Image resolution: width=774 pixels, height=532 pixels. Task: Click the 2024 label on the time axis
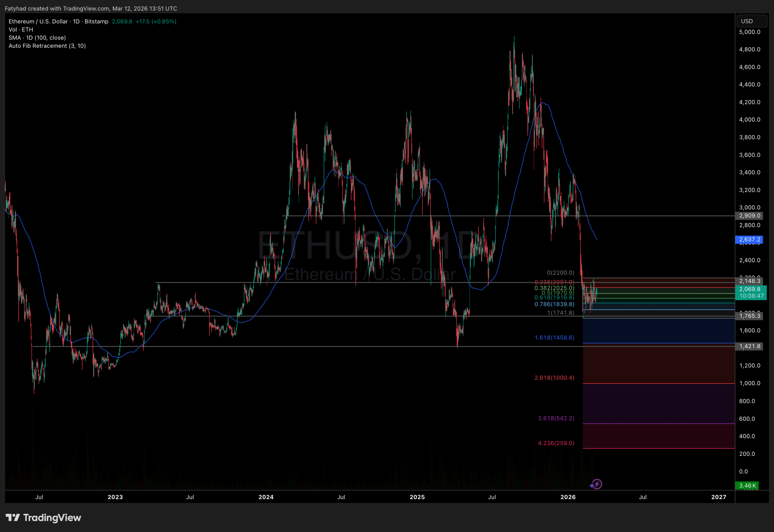(x=266, y=497)
